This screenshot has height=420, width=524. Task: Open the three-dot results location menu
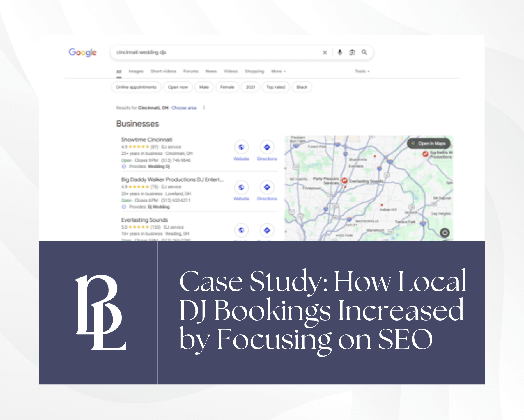click(204, 108)
